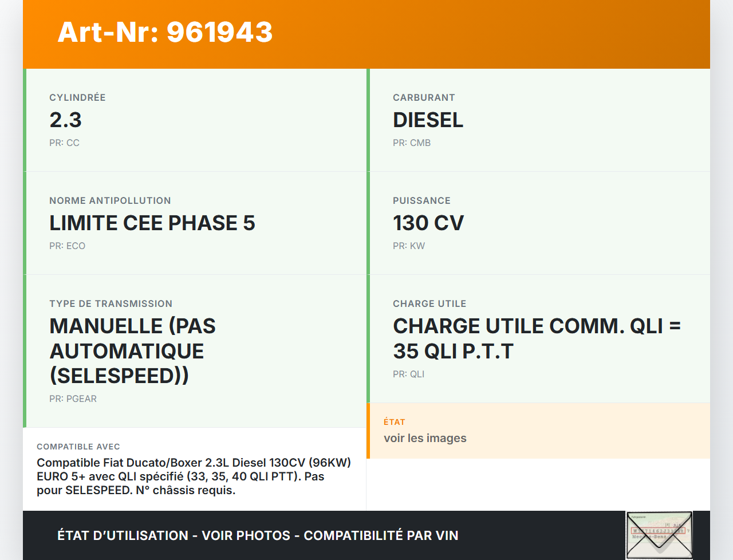Image resolution: width=733 pixels, height=560 pixels.
Task: Select the COMPATIBLE AVEC label
Action: pos(78,447)
